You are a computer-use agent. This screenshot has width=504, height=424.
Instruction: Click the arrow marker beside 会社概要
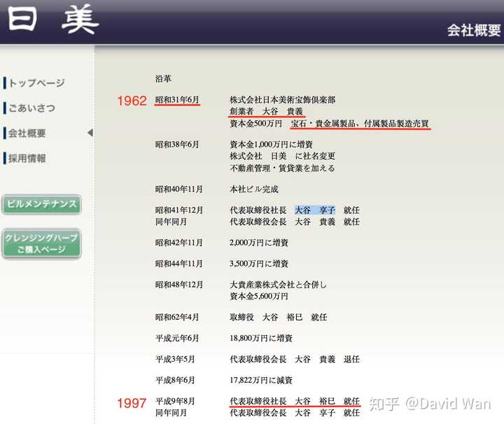[90, 133]
